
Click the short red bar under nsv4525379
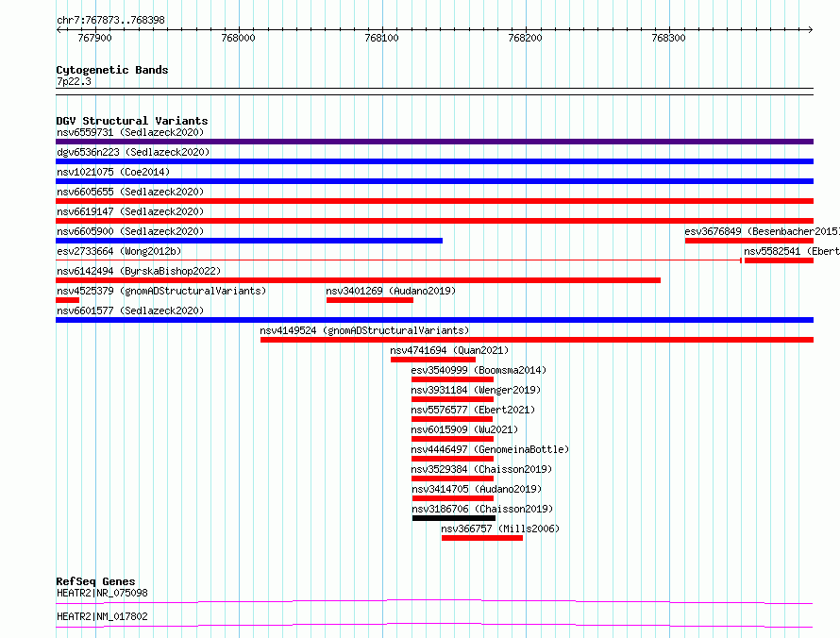68,300
